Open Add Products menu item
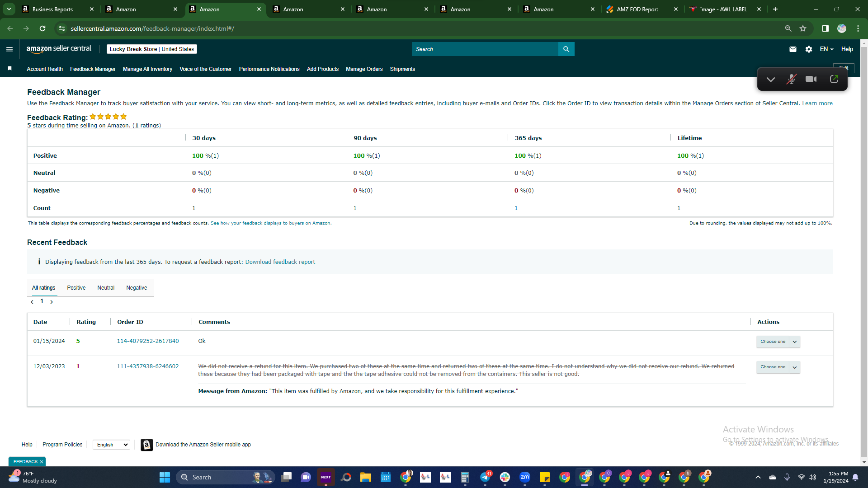Viewport: 868px width, 488px height. click(323, 69)
